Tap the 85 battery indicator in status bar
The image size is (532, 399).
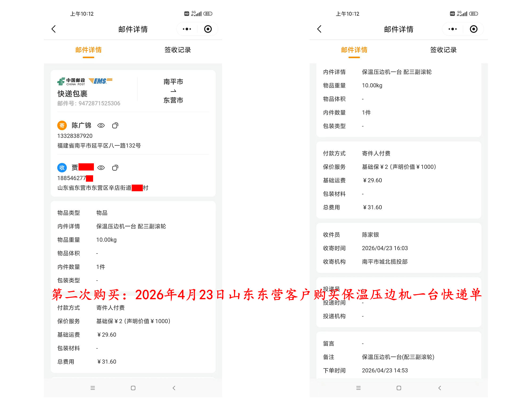click(x=207, y=13)
